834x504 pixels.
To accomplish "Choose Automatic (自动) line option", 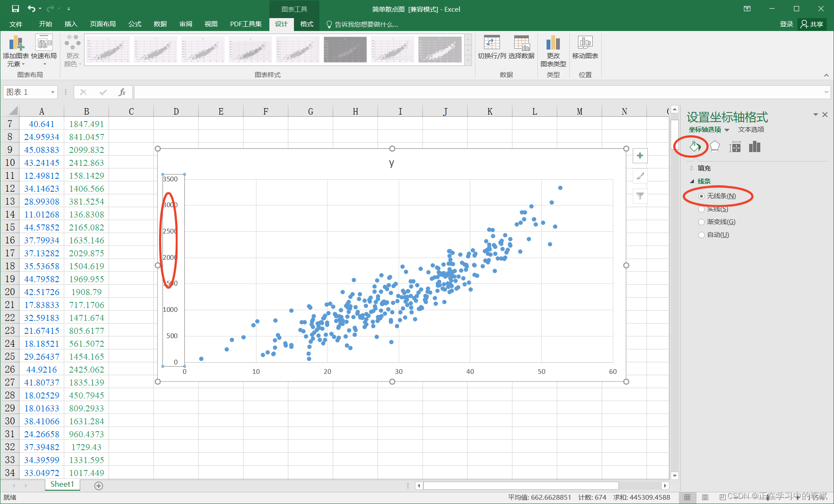I will pos(702,235).
